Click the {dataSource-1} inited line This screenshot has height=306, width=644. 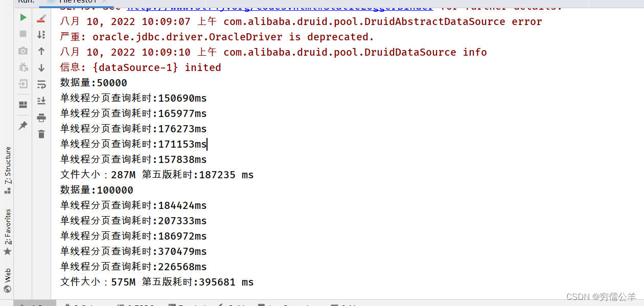[x=141, y=68]
